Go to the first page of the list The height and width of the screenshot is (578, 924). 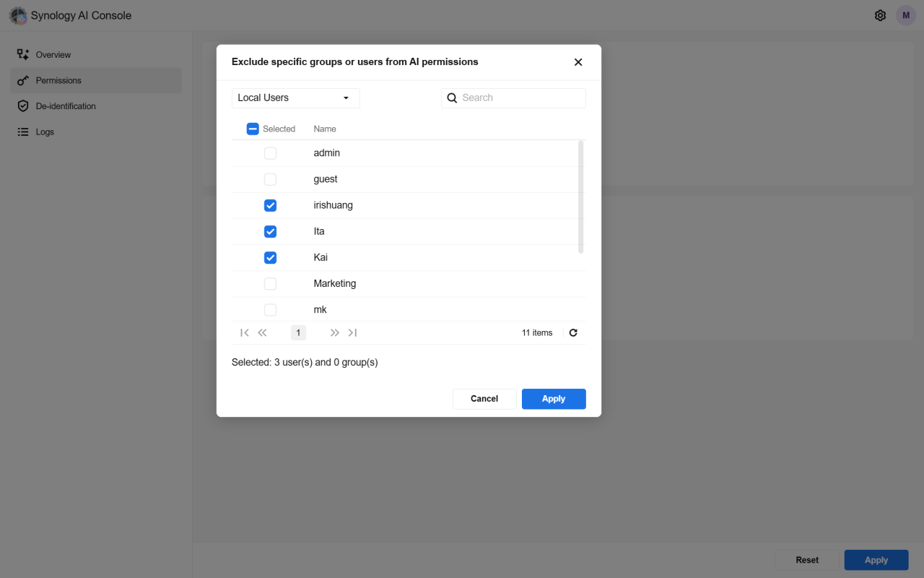[244, 333]
